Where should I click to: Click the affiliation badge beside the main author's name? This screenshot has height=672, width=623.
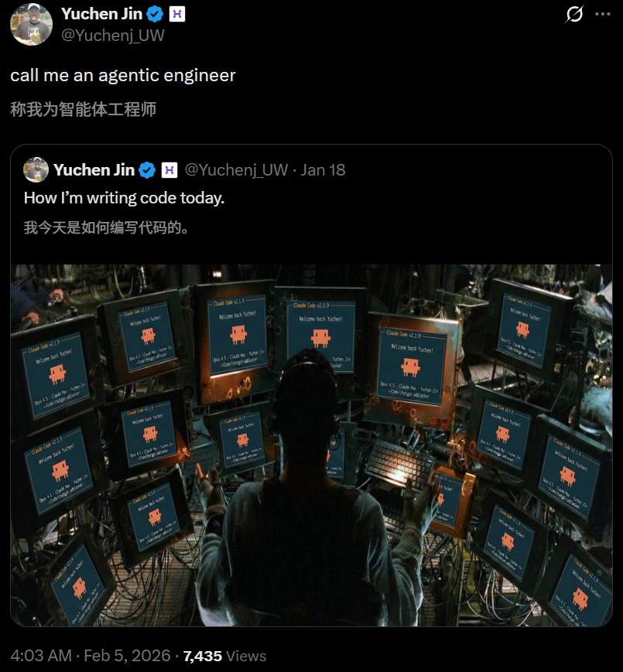(177, 14)
